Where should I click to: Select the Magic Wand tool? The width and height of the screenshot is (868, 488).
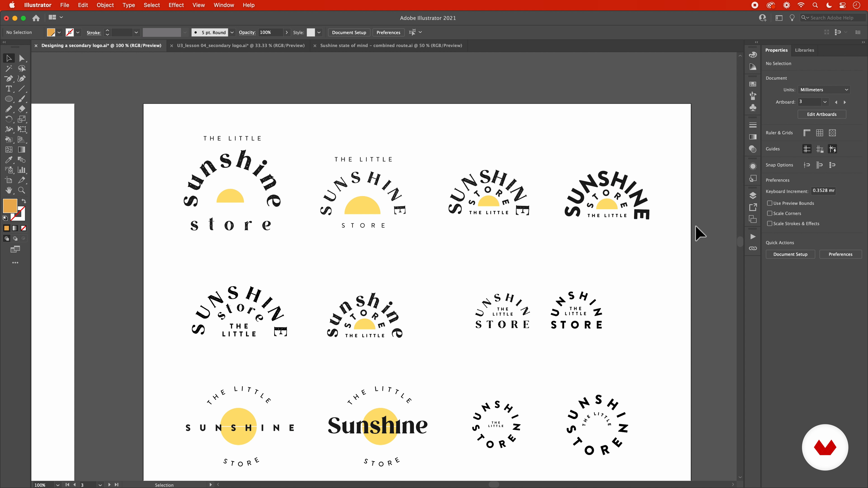click(x=9, y=69)
